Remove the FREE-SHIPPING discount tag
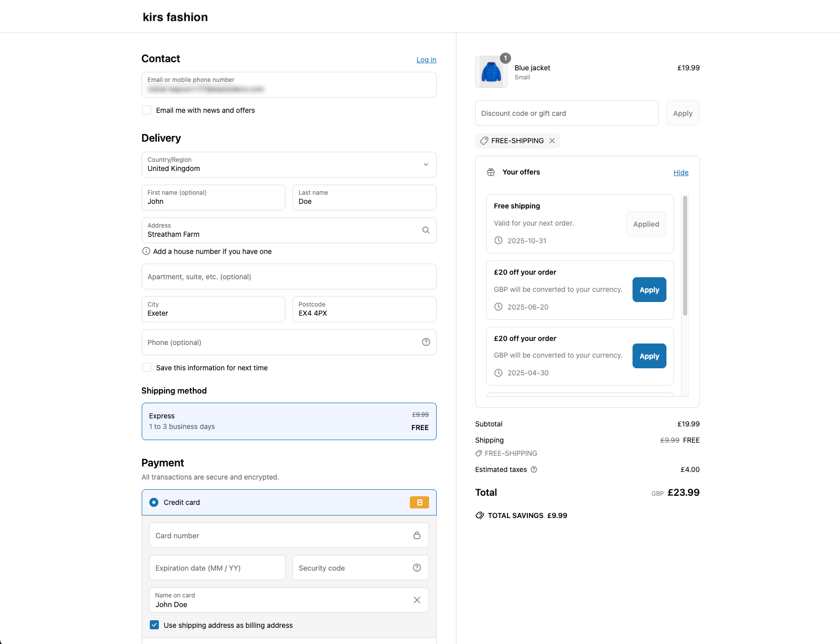 [x=552, y=141]
